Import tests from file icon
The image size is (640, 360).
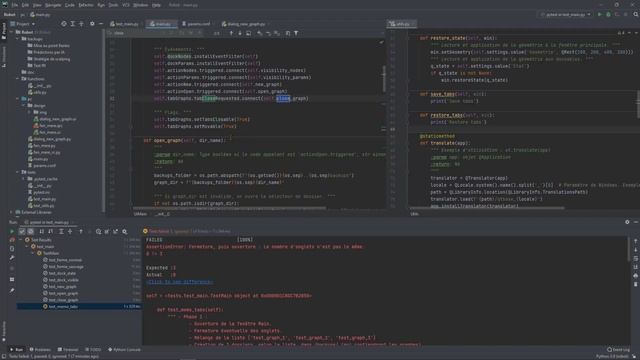coord(107,231)
